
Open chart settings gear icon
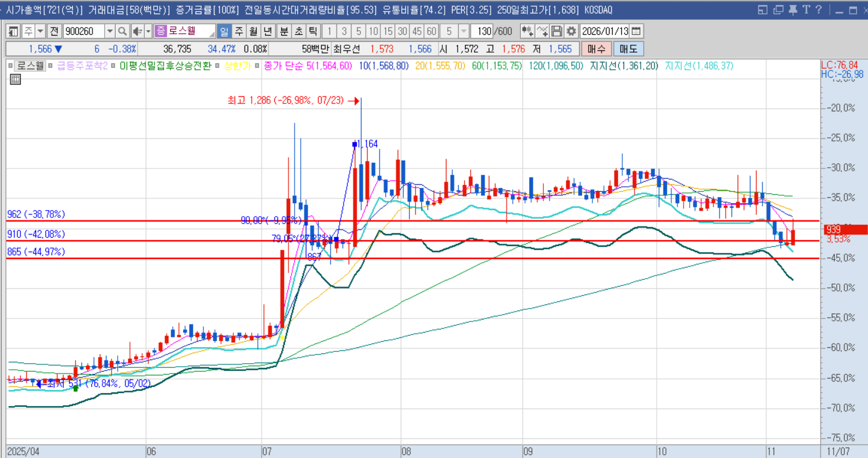coord(571,31)
